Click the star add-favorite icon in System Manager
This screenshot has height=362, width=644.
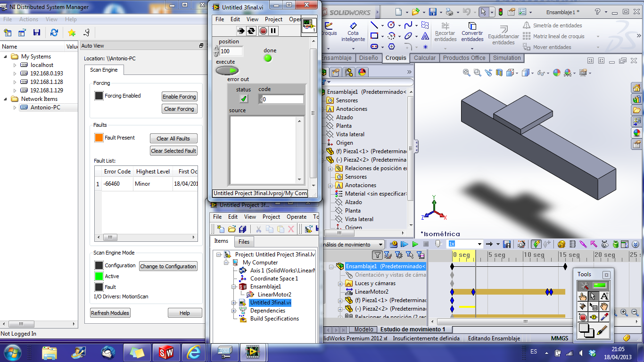point(72,33)
